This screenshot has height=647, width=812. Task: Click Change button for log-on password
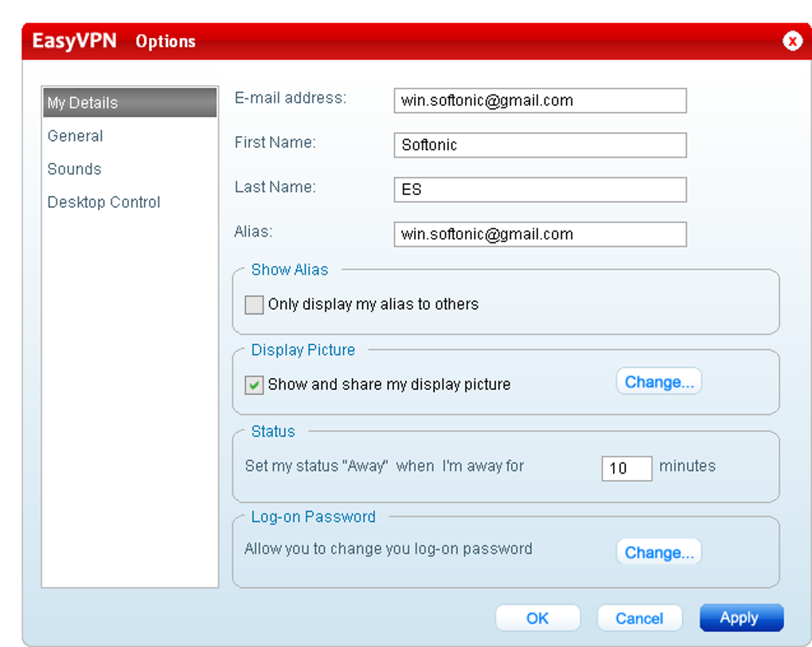coord(658,552)
